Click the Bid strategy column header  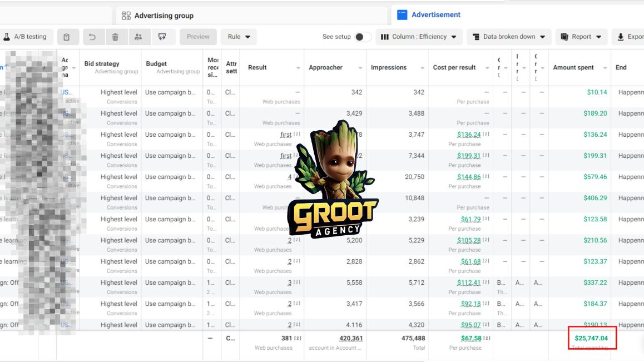click(101, 64)
